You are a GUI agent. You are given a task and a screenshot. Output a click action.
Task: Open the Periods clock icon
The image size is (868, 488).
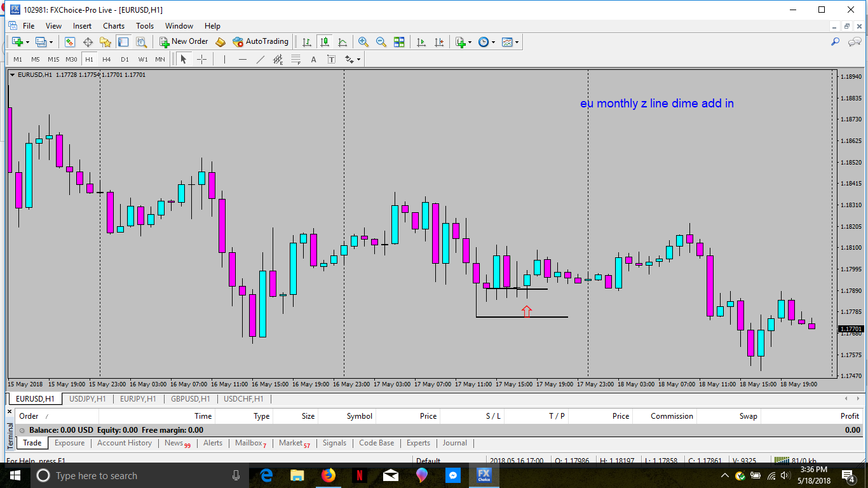[484, 42]
